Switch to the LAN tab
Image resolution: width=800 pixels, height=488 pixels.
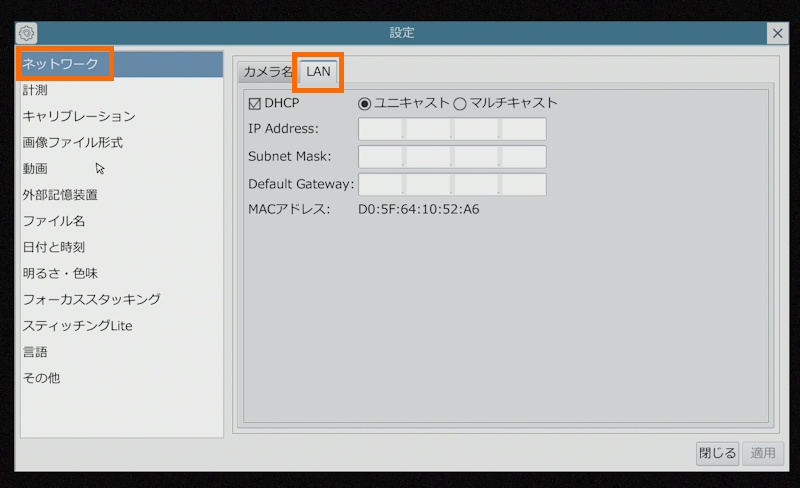[x=318, y=72]
